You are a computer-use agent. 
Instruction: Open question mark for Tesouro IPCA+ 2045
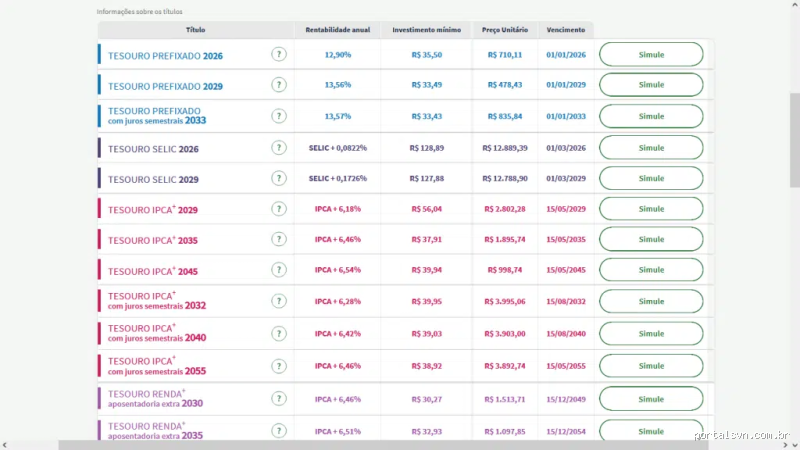pos(279,269)
